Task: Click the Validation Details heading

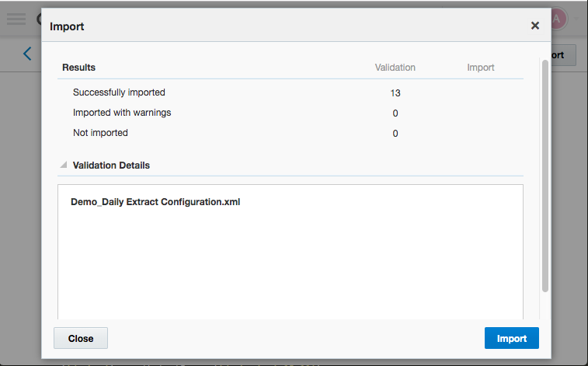Action: click(x=111, y=166)
